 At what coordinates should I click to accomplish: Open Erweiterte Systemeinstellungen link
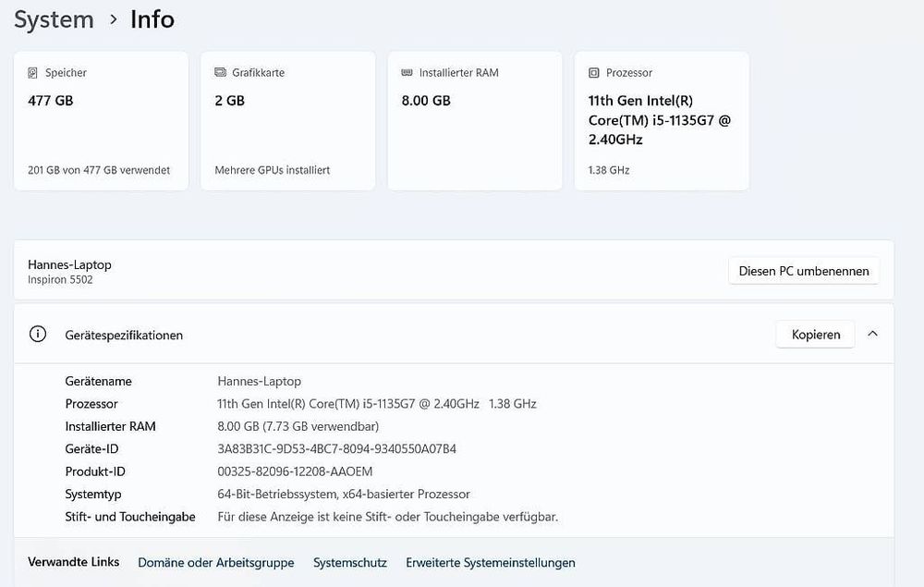[x=491, y=562]
